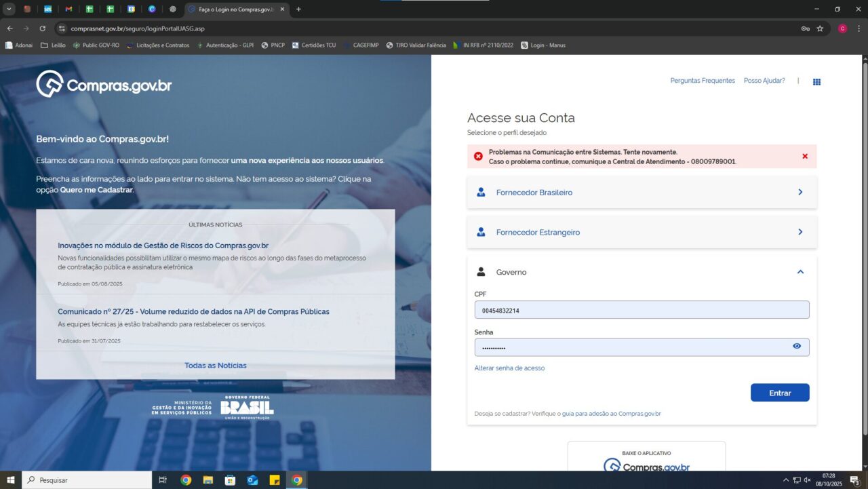Dismiss the communication error alert
The image size is (868, 489).
[805, 156]
